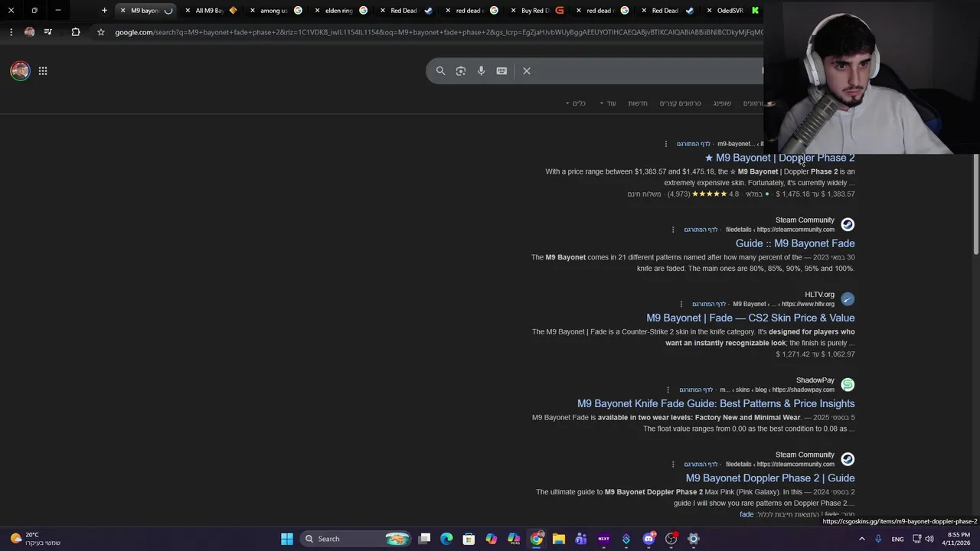The image size is (980, 551).
Task: Open Discord from the taskbar
Action: 648,539
